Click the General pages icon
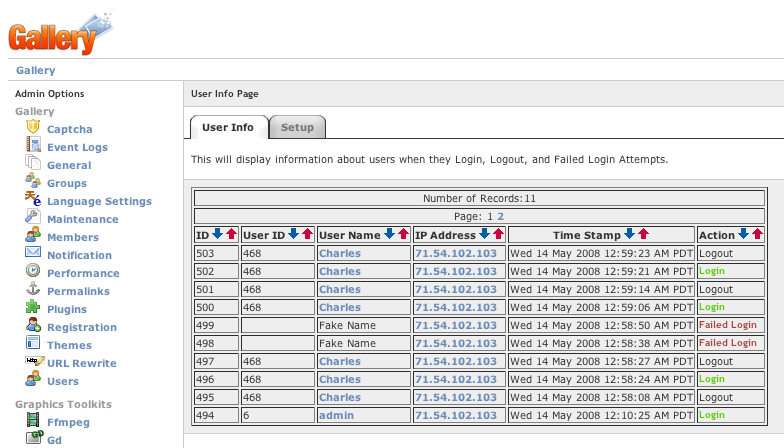784x448 pixels. (x=33, y=163)
